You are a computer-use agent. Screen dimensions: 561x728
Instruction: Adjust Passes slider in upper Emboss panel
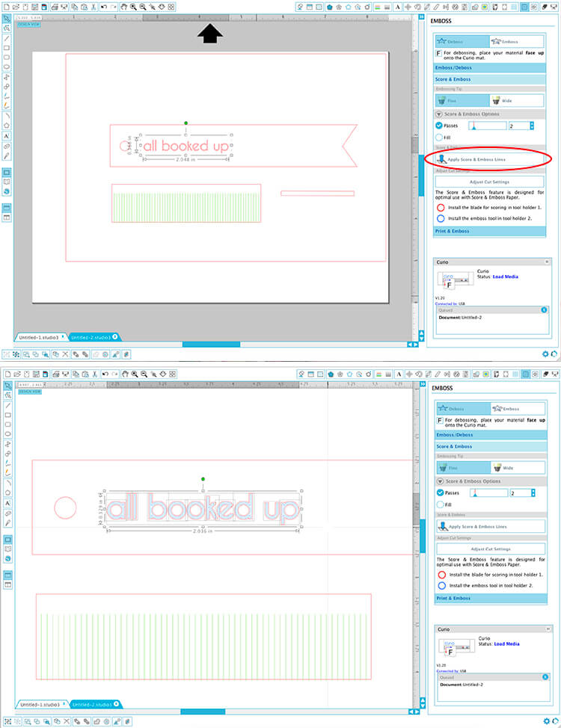click(487, 126)
